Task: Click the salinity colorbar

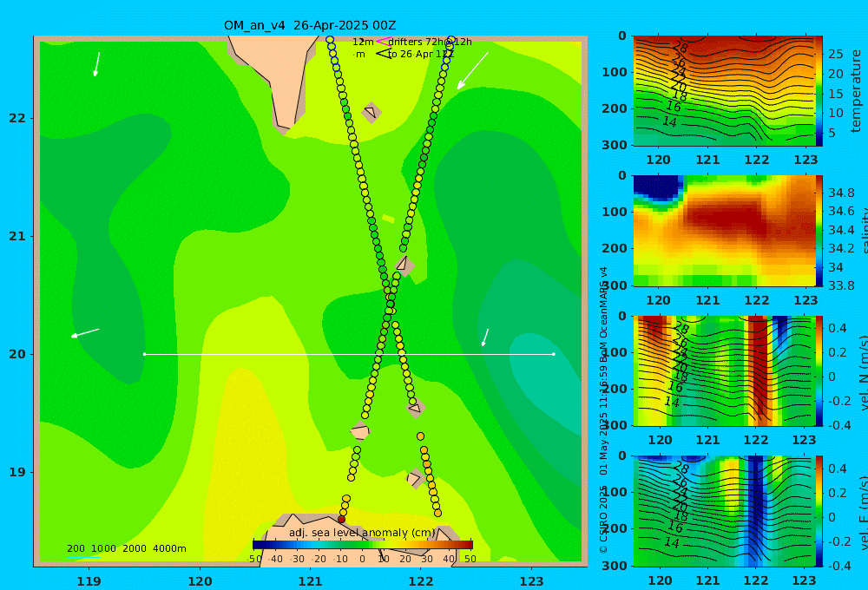Action: 819,231
